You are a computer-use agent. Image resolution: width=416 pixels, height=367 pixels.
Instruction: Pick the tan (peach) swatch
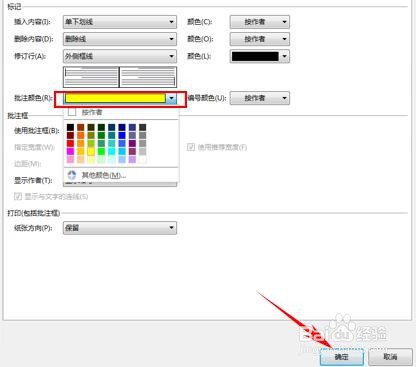click(81, 159)
